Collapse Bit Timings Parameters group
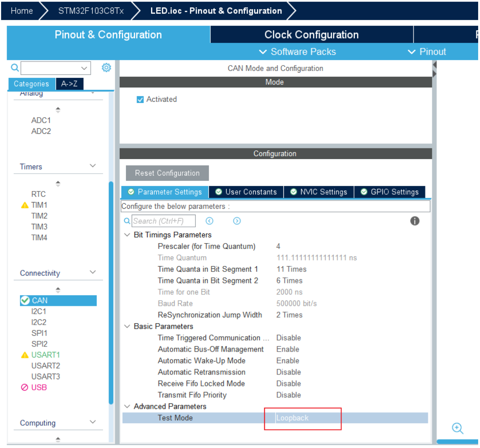480x448 pixels. 127,235
